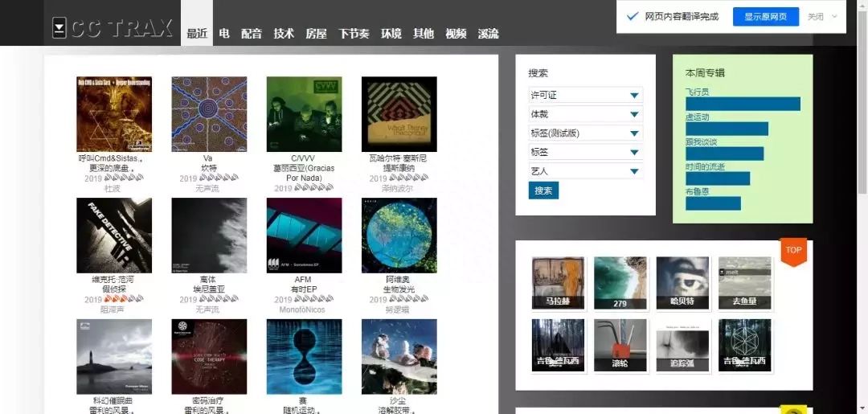This screenshot has width=868, height=414.
Task: Open the 离体 埃尼盖亚 album cover
Action: point(209,236)
